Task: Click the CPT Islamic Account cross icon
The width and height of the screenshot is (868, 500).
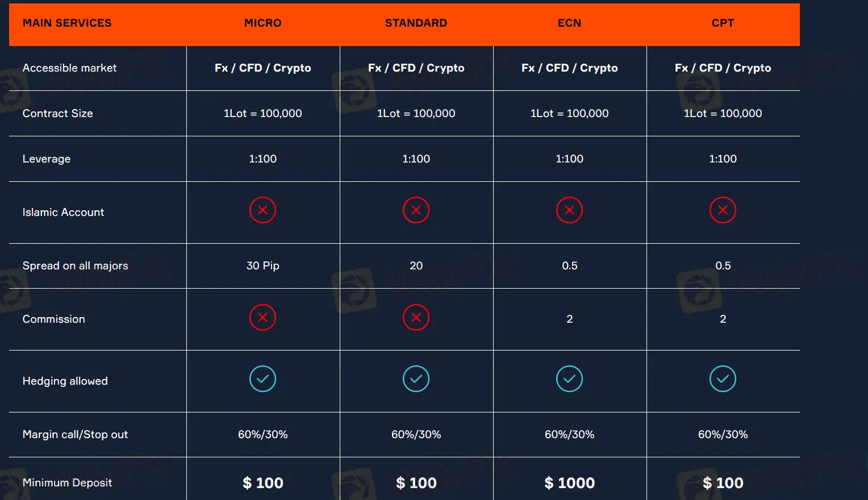Action: (x=723, y=210)
